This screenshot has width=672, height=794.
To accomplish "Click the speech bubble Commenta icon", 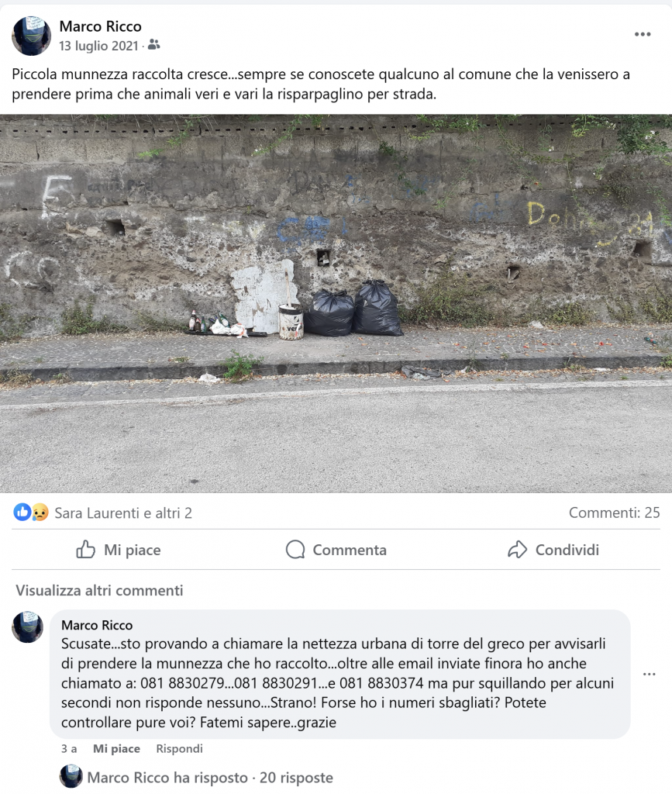I will click(295, 550).
